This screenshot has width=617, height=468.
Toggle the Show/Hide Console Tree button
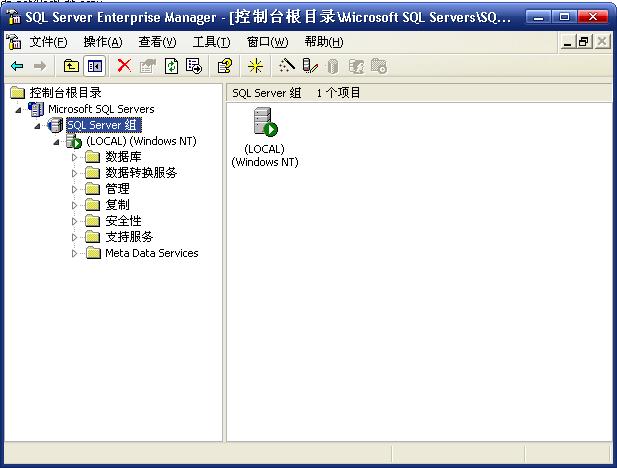point(94,66)
